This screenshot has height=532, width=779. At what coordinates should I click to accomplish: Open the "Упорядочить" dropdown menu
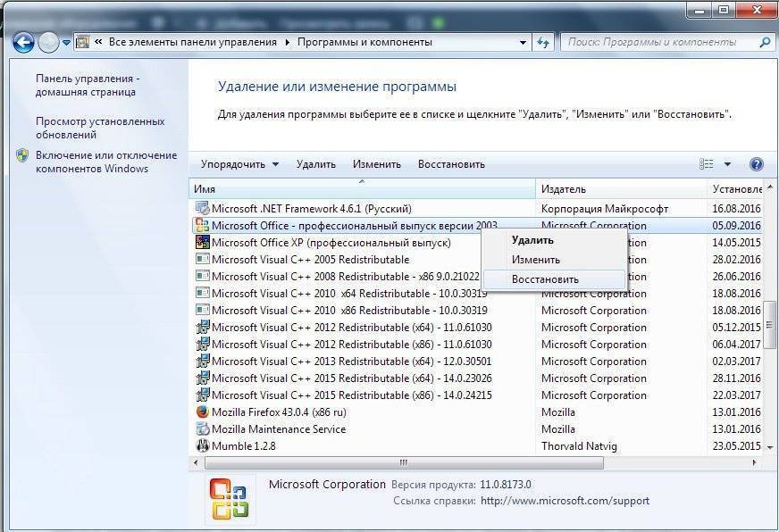[239, 164]
